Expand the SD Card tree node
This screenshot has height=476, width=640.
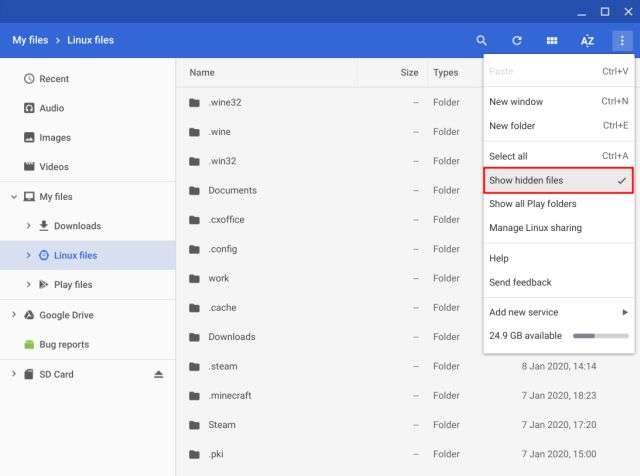pyautogui.click(x=14, y=374)
